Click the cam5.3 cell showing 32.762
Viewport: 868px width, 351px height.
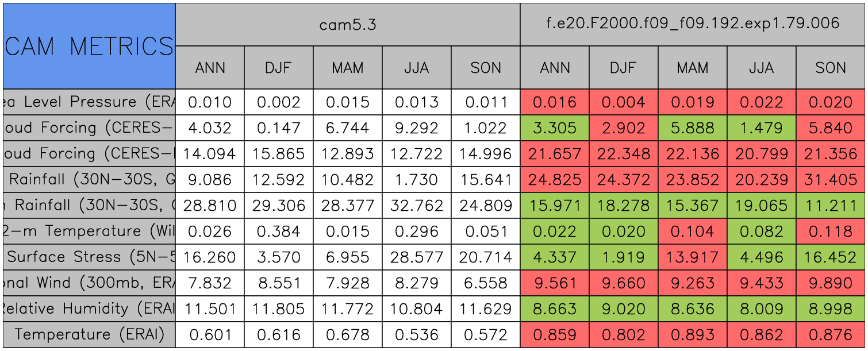point(417,206)
